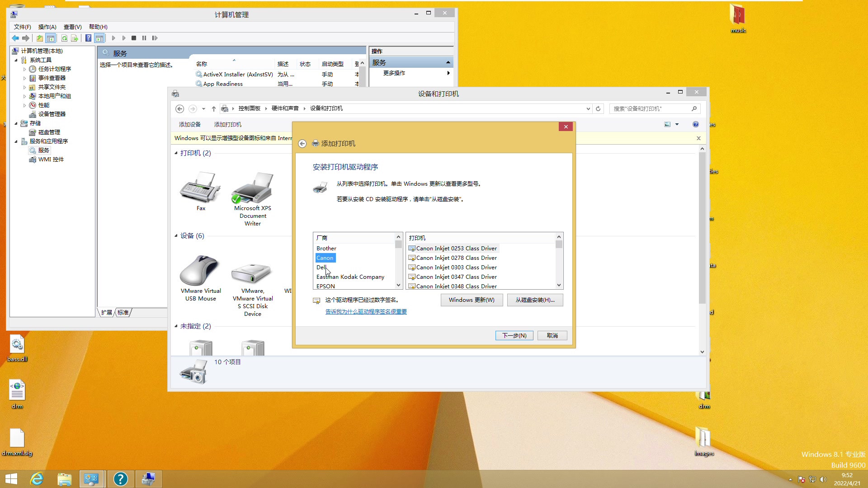
Task: Click Pause service icon in toolbar
Action: tap(144, 38)
